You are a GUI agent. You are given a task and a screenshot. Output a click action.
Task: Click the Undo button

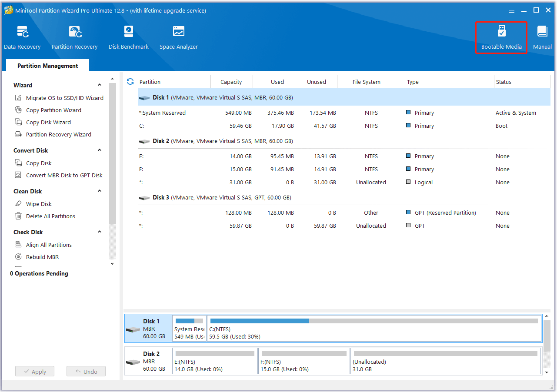86,371
